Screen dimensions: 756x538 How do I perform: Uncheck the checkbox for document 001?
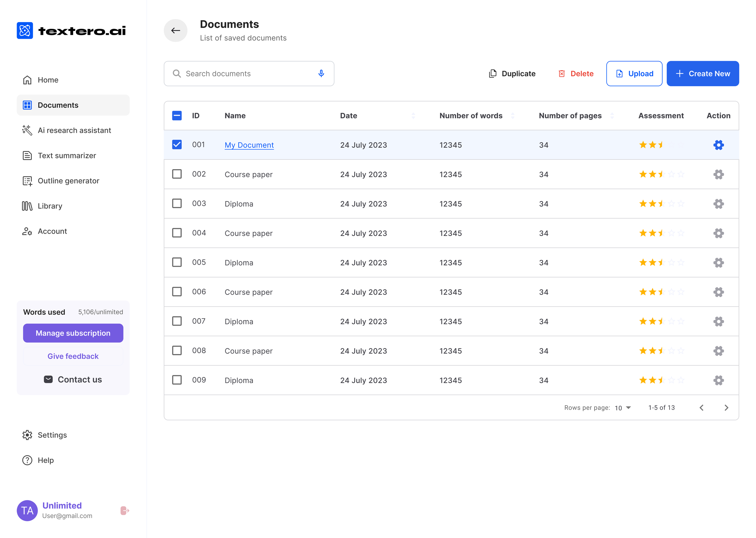(x=177, y=145)
